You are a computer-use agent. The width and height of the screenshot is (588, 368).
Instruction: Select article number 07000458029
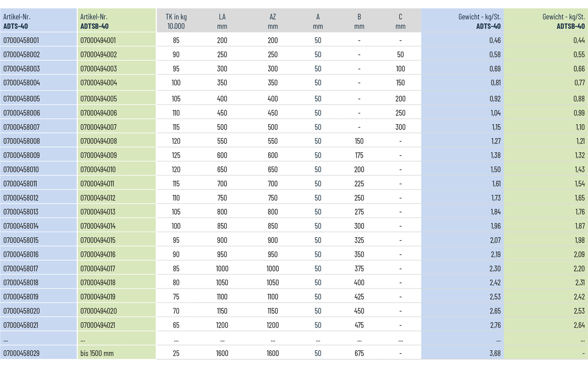21,353
